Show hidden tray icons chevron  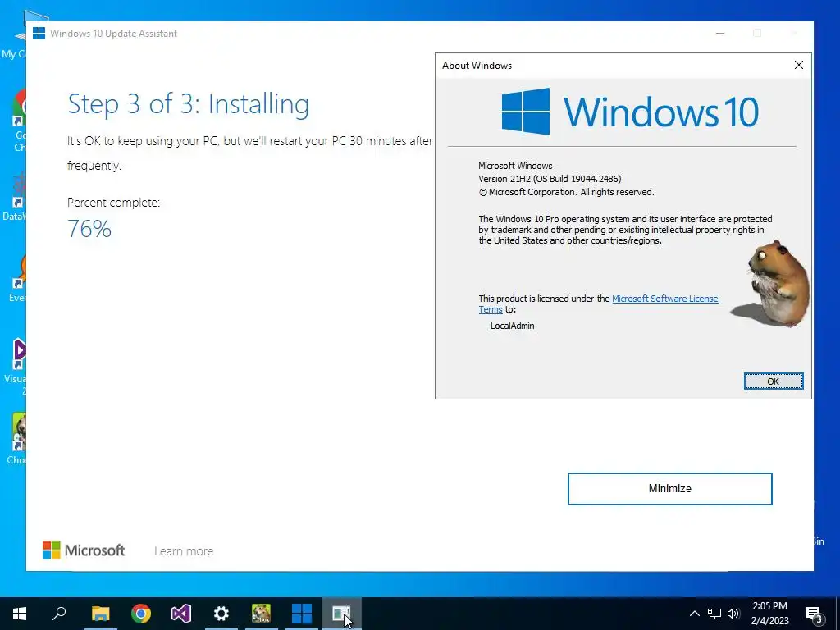click(694, 614)
